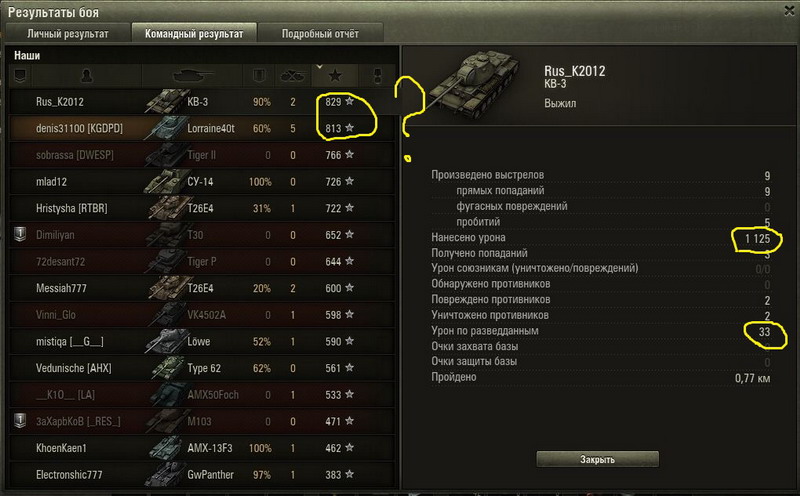Open the Личный результат tab
The height and width of the screenshot is (496, 800).
pyautogui.click(x=68, y=34)
